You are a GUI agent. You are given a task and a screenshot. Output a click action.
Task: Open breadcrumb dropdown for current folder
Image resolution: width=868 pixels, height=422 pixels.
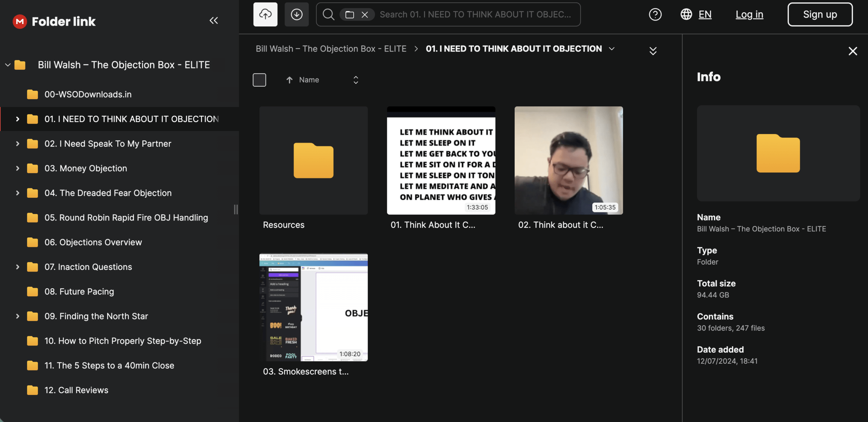(612, 49)
